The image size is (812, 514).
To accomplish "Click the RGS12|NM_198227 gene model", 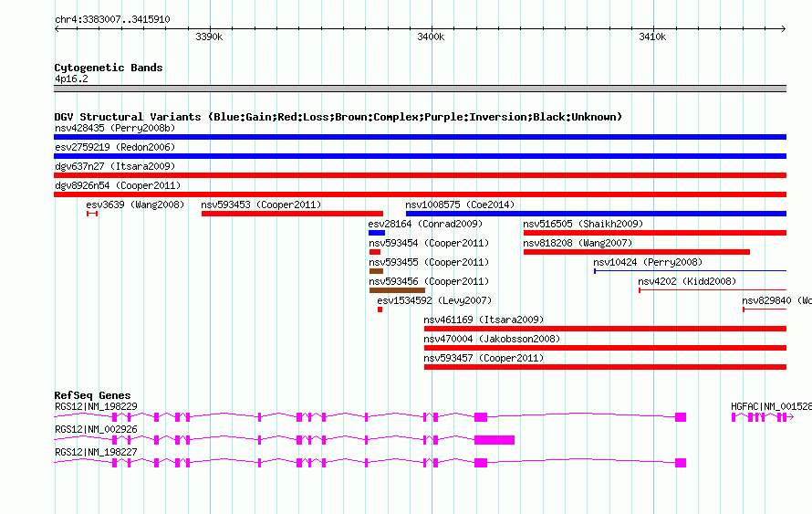I will [x=370, y=463].
